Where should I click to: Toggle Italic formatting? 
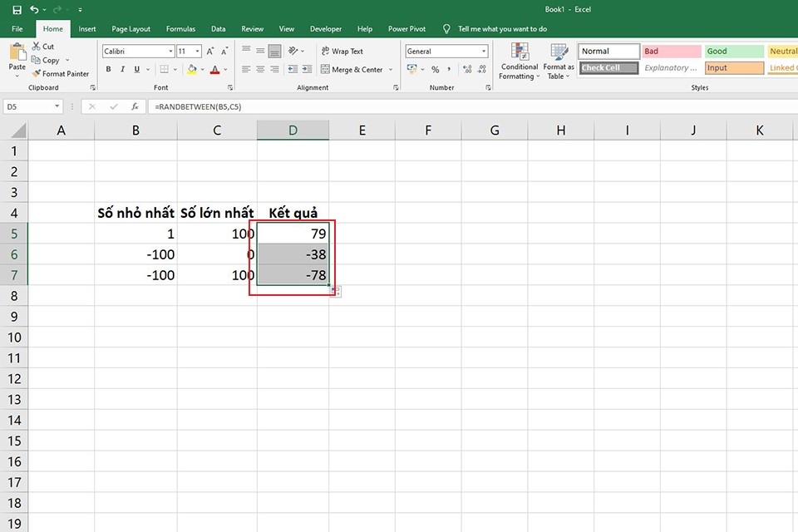click(x=123, y=69)
